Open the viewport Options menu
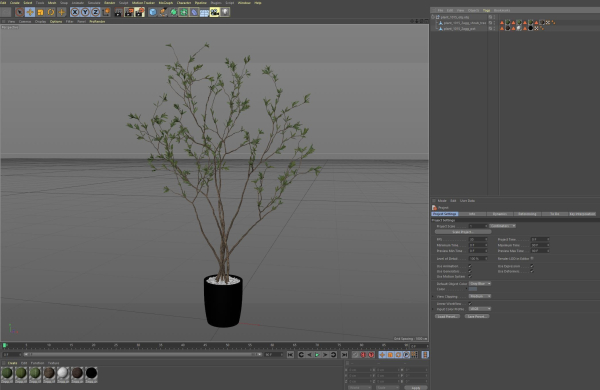The width and height of the screenshot is (600, 390). coord(56,21)
